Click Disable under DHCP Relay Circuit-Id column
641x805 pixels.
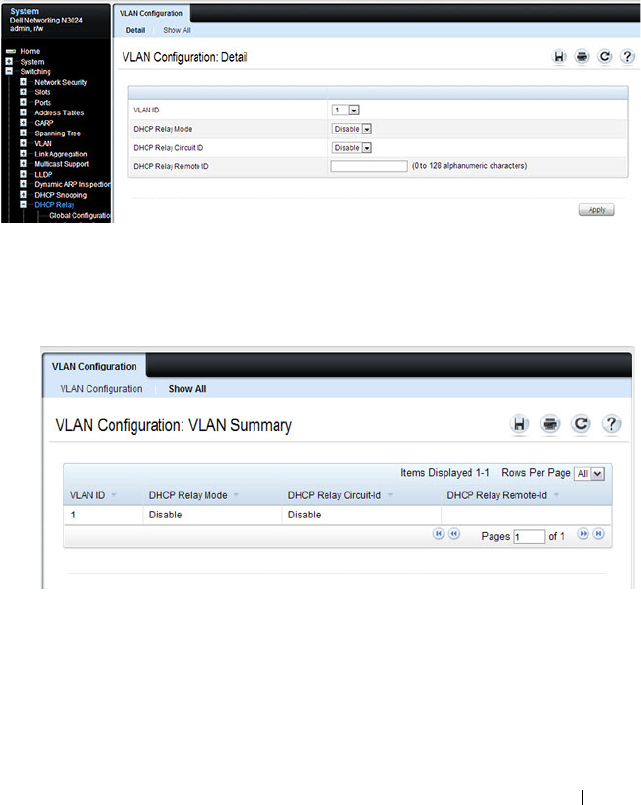pos(304,514)
